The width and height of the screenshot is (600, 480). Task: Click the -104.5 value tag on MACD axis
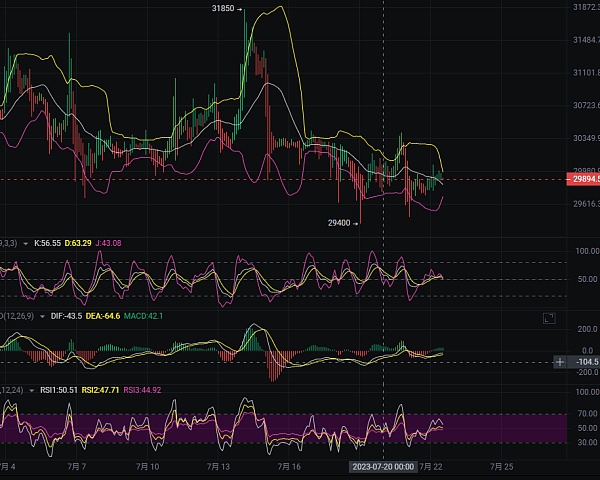(x=584, y=362)
